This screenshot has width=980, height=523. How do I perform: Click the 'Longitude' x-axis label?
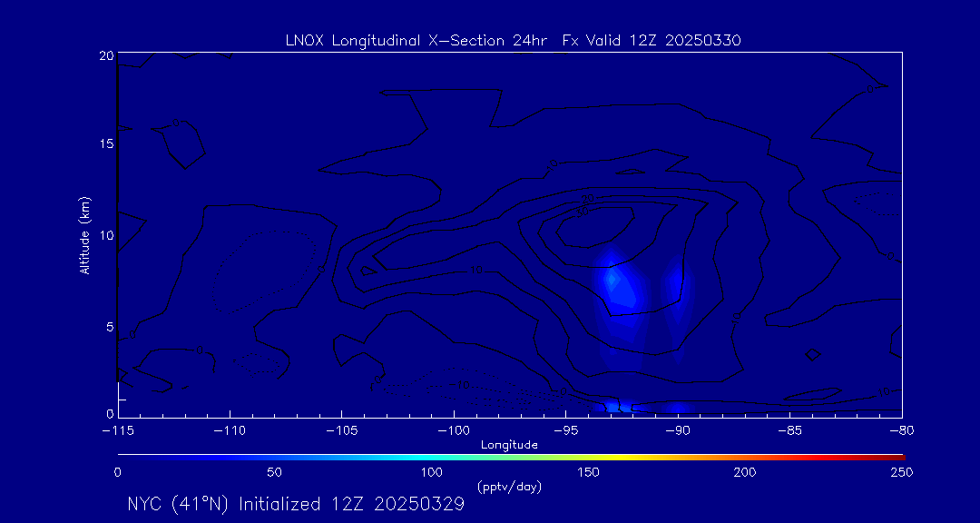point(509,445)
